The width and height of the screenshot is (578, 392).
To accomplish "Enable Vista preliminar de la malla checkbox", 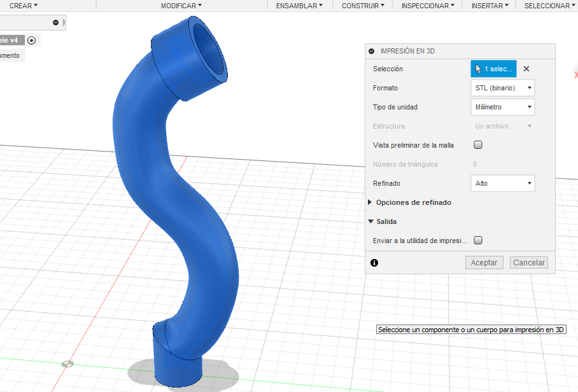I will click(x=478, y=145).
